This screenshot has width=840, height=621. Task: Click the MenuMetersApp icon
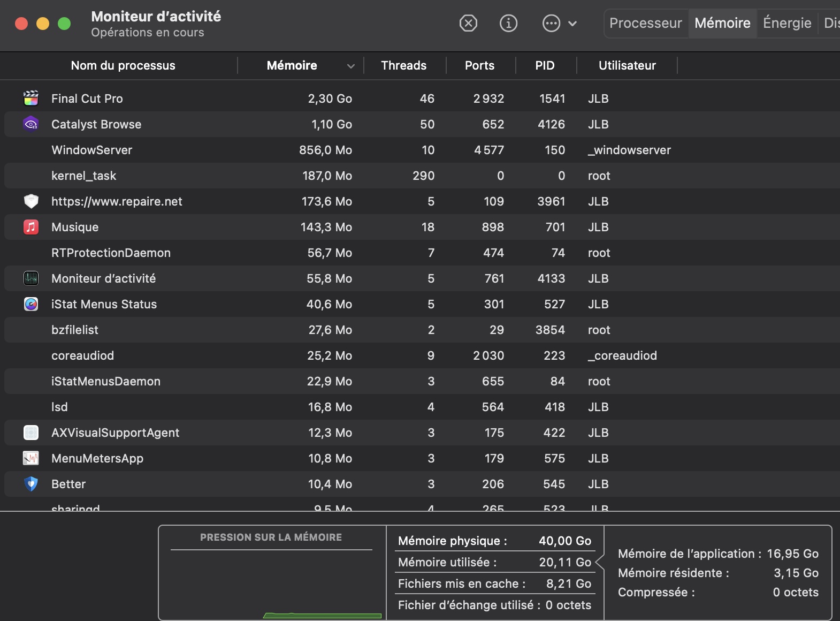click(x=31, y=458)
